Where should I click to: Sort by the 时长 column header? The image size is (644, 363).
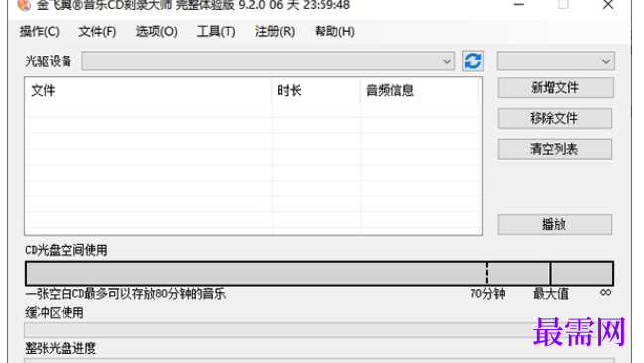click(x=317, y=90)
